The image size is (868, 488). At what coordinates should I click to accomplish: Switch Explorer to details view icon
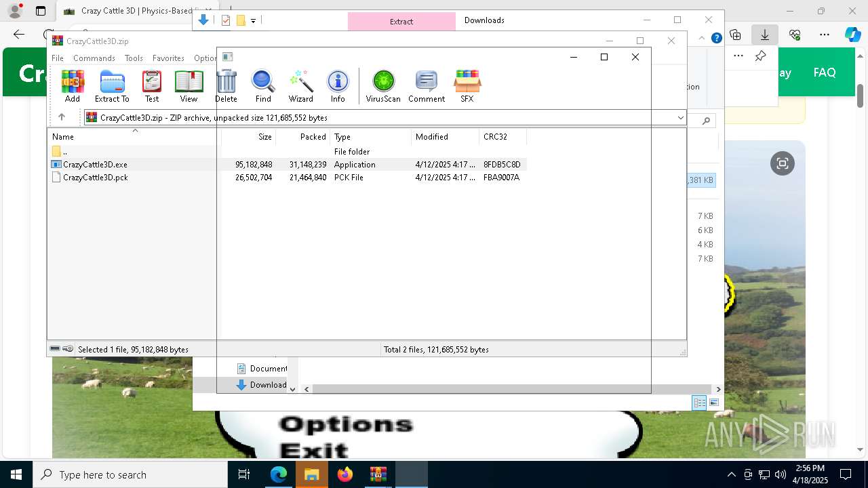point(699,403)
